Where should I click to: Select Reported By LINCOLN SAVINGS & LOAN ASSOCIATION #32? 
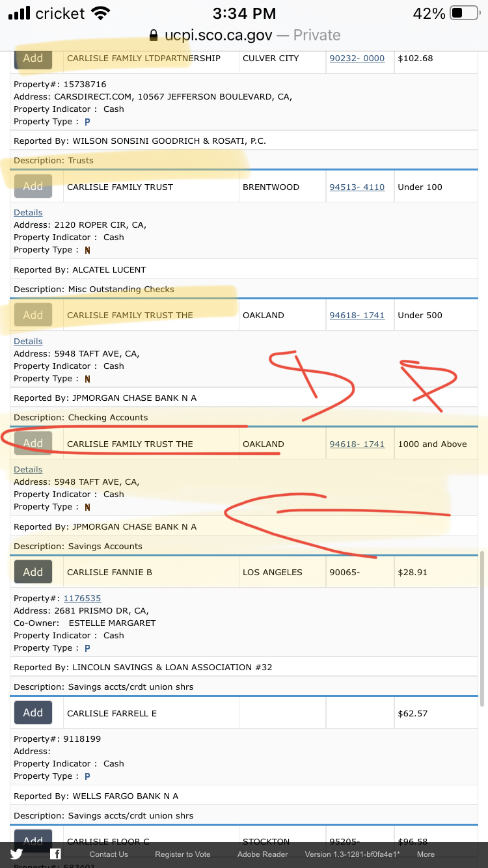(143, 667)
